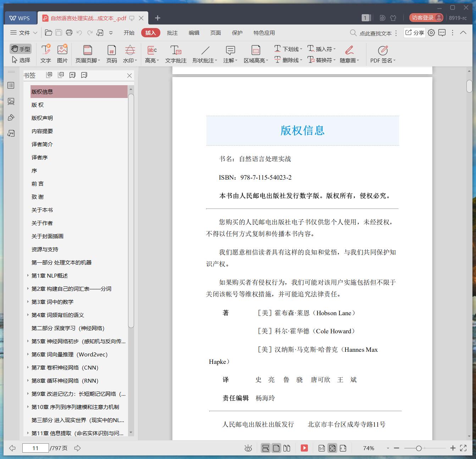Viewport: 476px width, 459px height.
Task: Apply Underline (下划线) tool
Action: (x=288, y=49)
